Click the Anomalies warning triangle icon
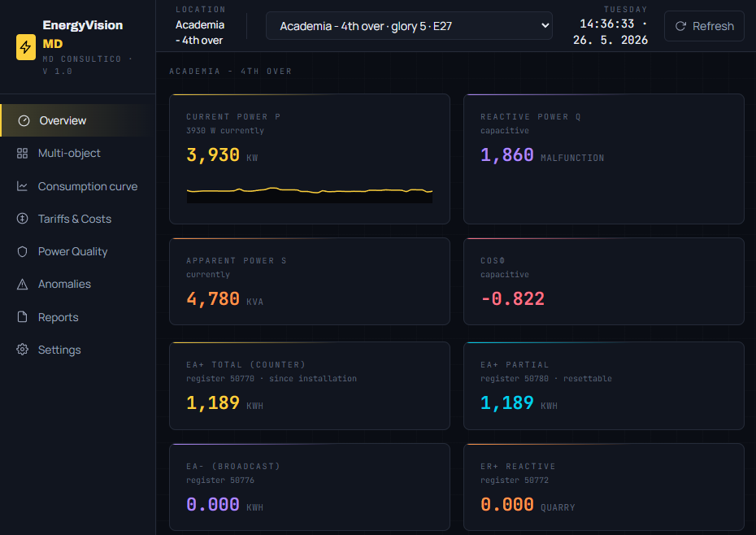Viewport: 756px width, 535px height. pyautogui.click(x=22, y=284)
